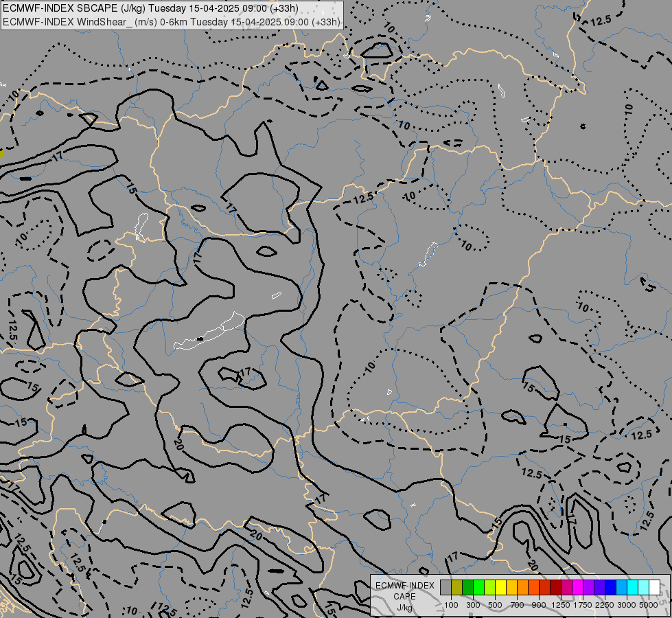Click the 1250 legend scale label
The image size is (672, 618).
coord(561,605)
